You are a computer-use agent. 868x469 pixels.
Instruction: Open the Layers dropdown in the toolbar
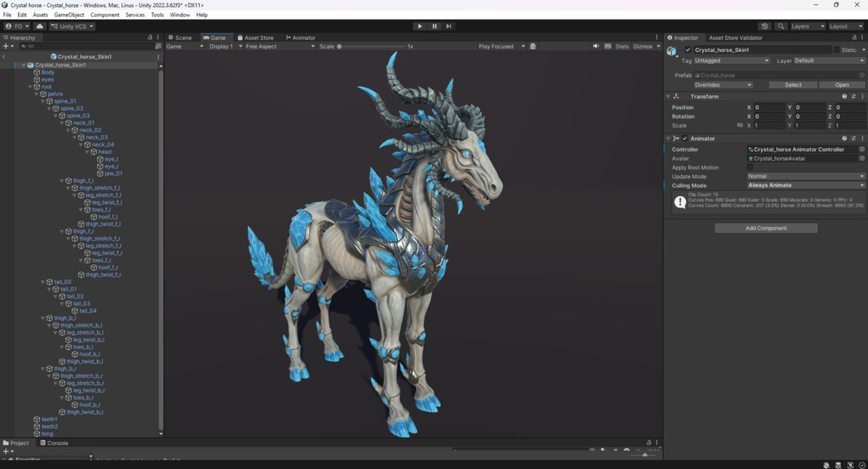click(x=807, y=26)
